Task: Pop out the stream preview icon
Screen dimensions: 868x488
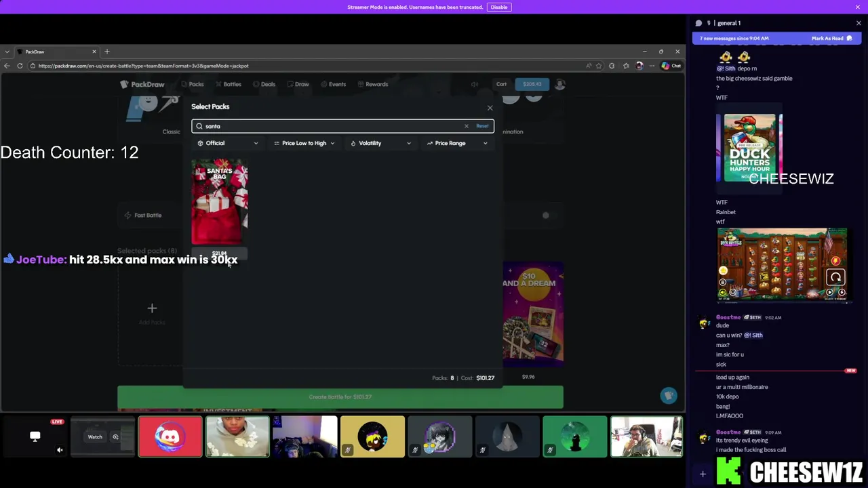Action: point(115,437)
